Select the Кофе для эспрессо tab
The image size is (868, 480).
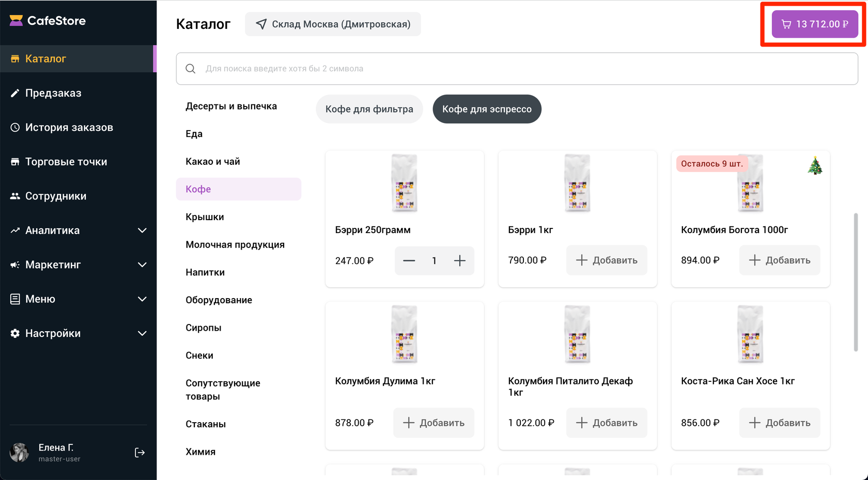coord(487,109)
